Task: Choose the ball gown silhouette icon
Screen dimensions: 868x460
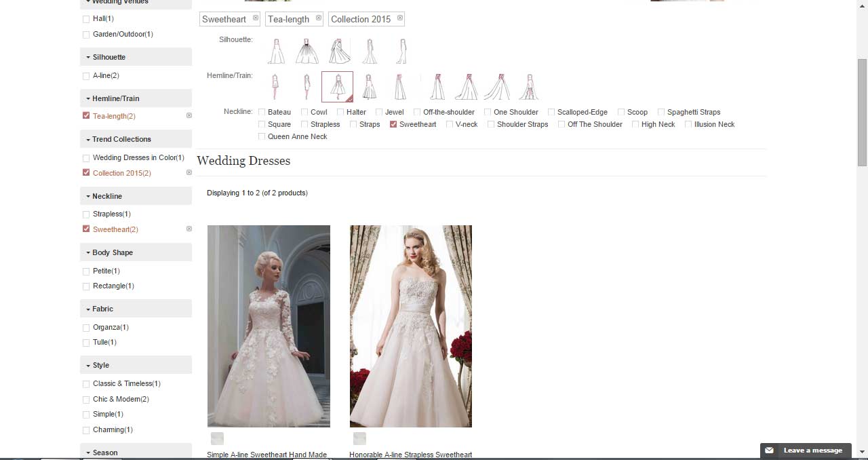Action: click(307, 52)
